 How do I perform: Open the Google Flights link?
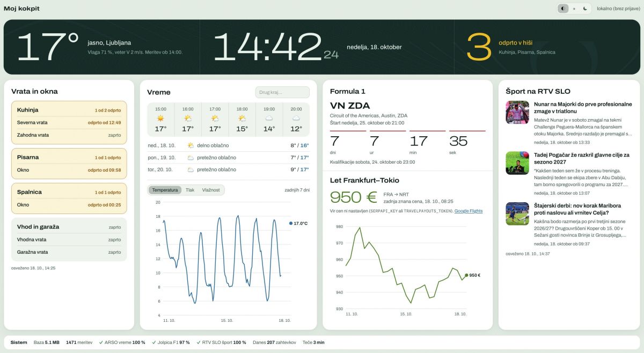(x=469, y=211)
